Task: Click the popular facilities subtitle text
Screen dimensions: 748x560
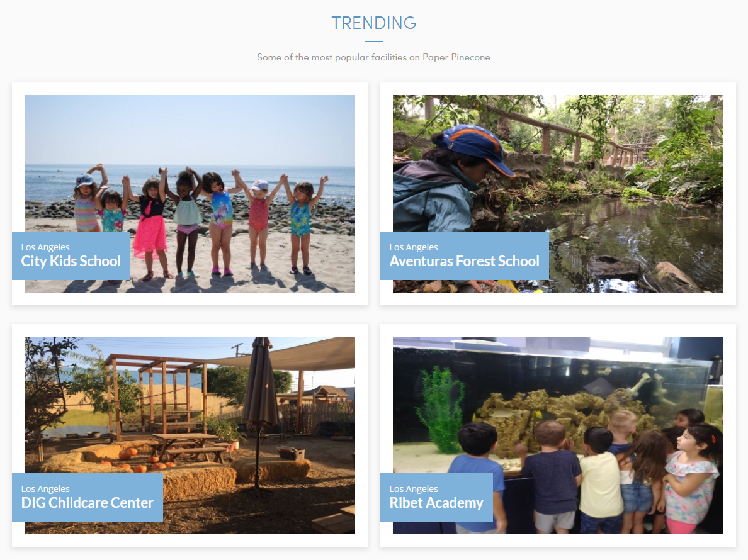Action: [x=373, y=57]
